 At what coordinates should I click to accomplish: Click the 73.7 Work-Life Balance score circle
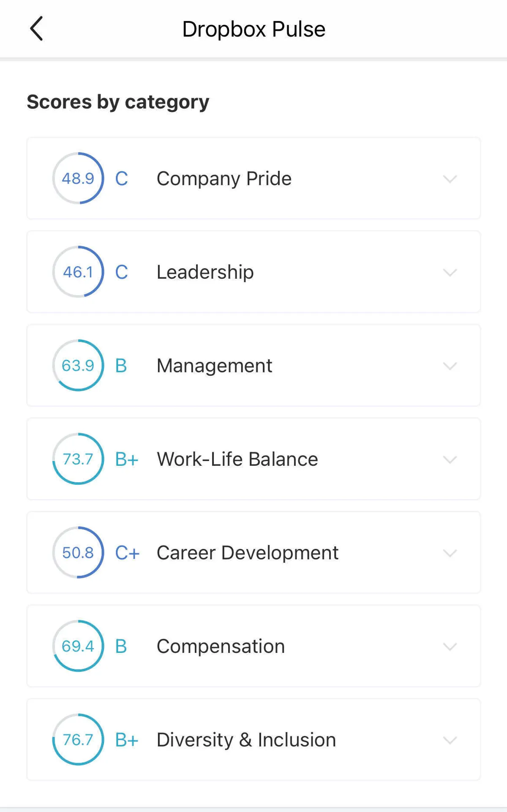point(78,459)
